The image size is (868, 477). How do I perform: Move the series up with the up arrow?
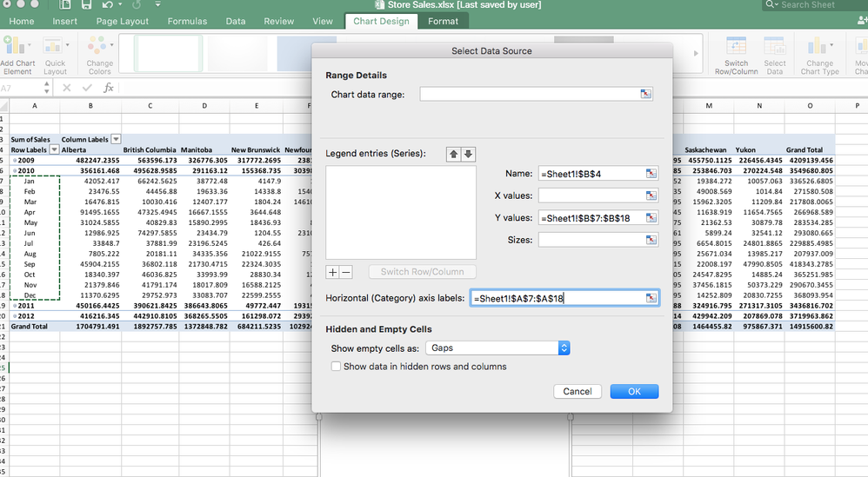pyautogui.click(x=453, y=154)
